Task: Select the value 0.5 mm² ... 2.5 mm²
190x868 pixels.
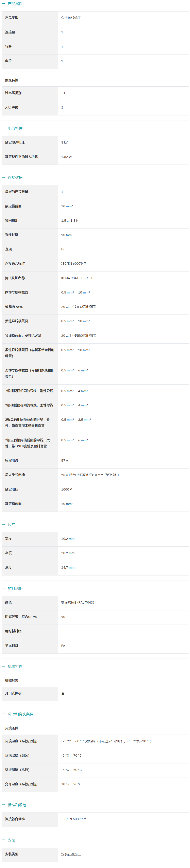Action: pyautogui.click(x=76, y=420)
